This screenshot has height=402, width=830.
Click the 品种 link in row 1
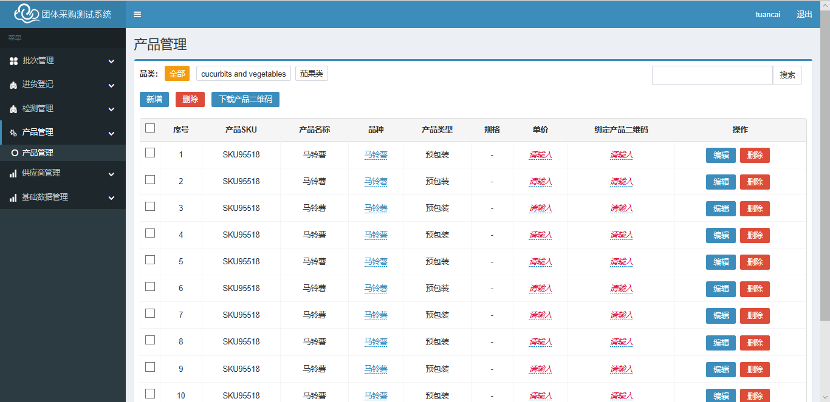click(x=376, y=155)
